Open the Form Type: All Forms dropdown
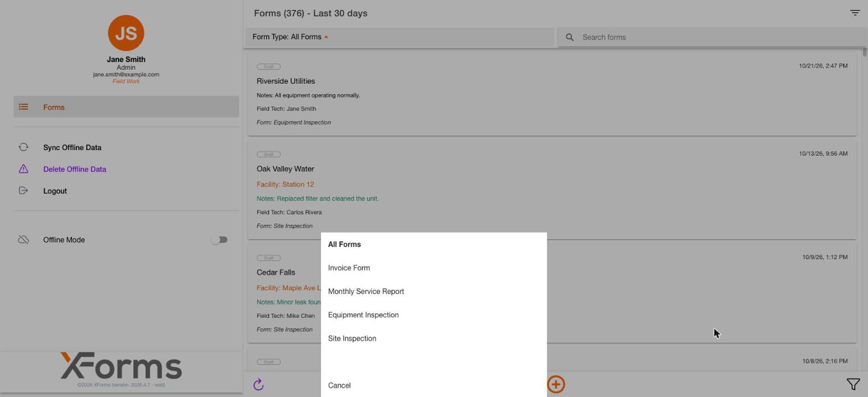Image resolution: width=868 pixels, height=397 pixels. click(400, 37)
